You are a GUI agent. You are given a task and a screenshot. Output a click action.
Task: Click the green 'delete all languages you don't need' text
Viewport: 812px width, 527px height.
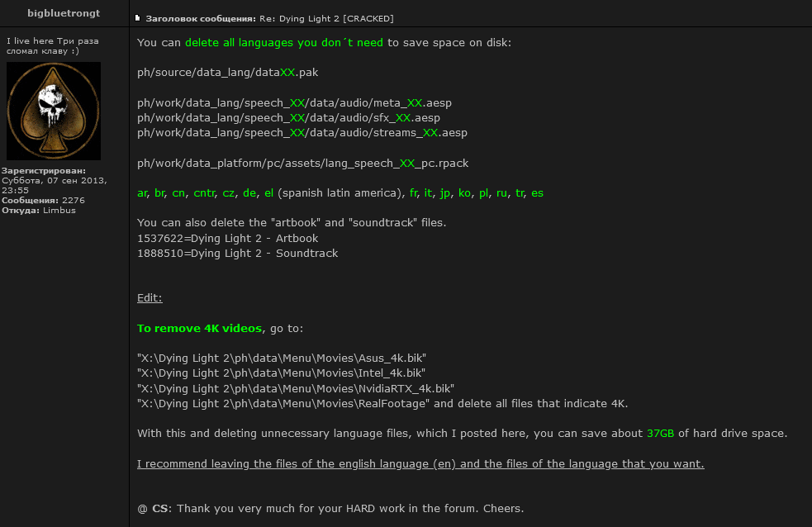click(x=283, y=42)
